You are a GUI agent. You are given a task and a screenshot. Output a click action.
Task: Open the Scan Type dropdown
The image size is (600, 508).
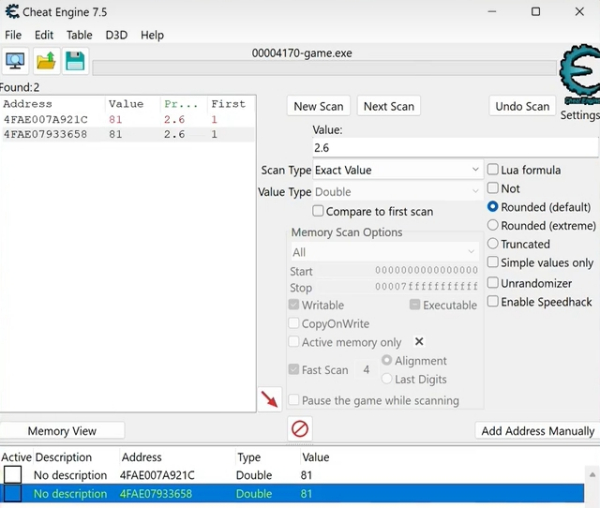pos(398,170)
